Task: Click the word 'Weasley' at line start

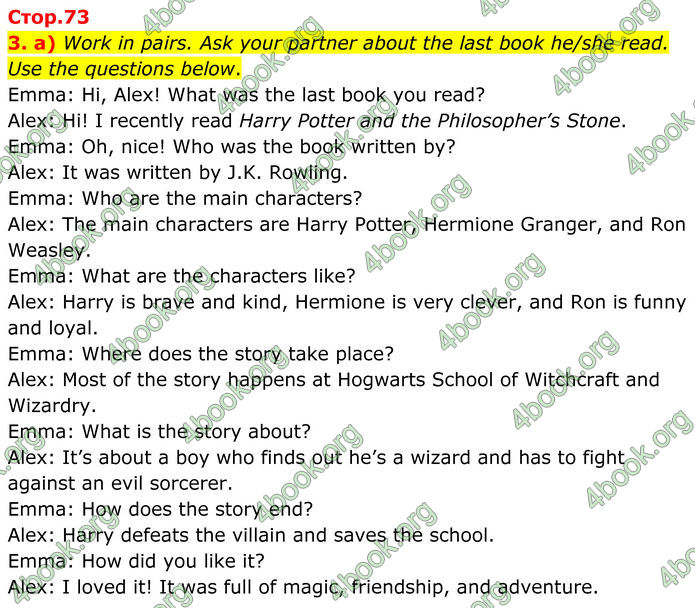Action: click(47, 250)
